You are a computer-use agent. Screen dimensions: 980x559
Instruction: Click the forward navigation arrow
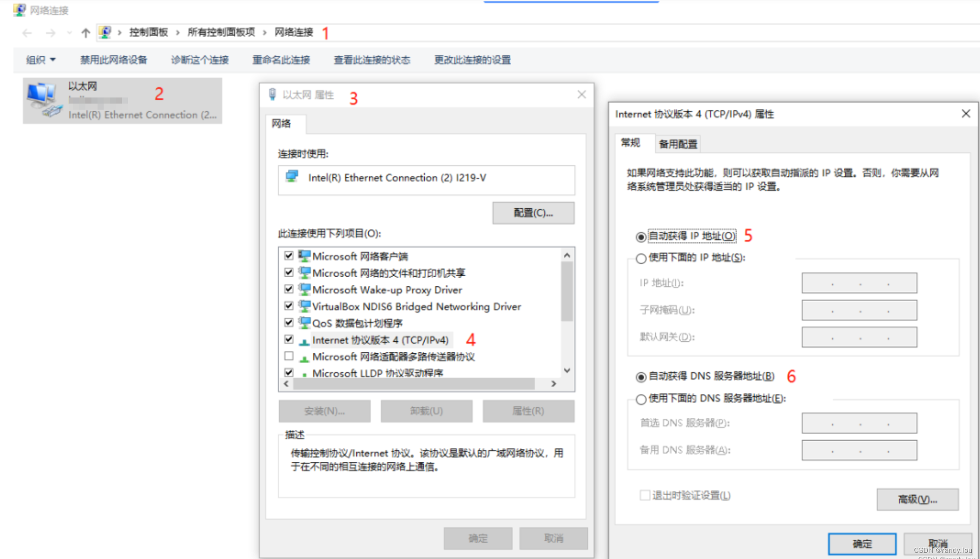pyautogui.click(x=50, y=33)
